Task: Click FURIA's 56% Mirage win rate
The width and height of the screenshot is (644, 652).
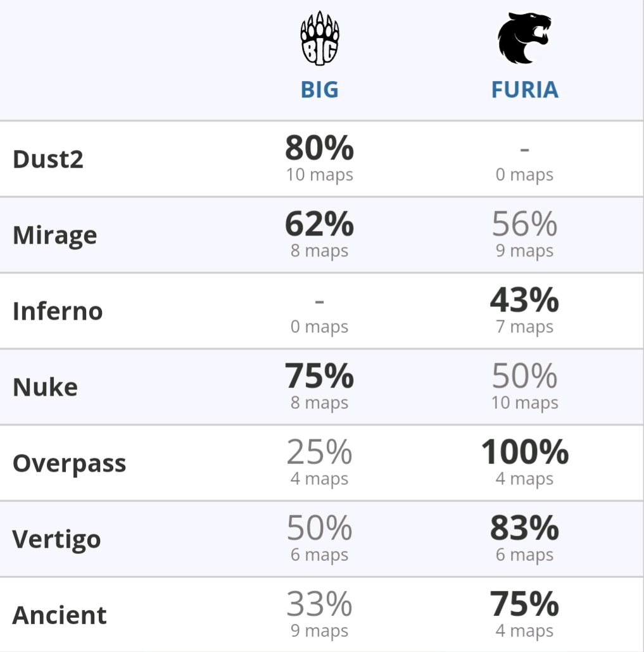Action: (x=524, y=224)
